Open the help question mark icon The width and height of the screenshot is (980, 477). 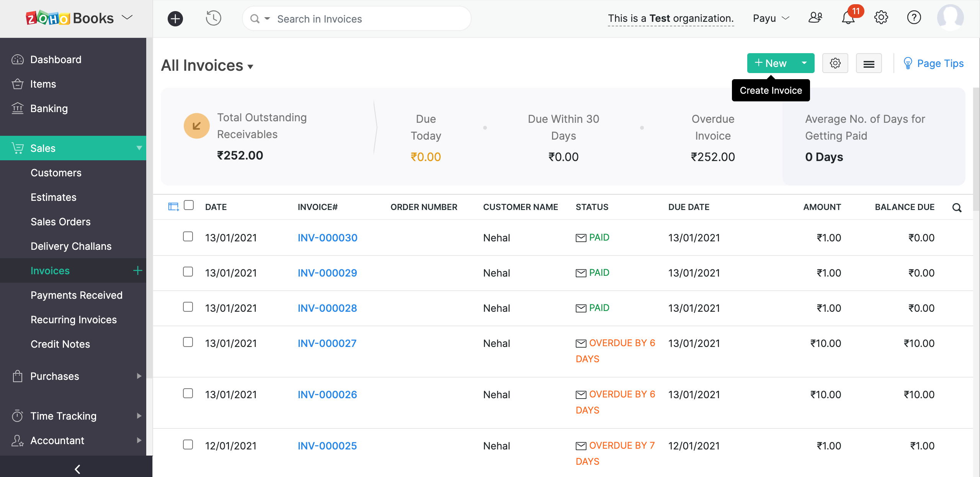[x=914, y=18]
